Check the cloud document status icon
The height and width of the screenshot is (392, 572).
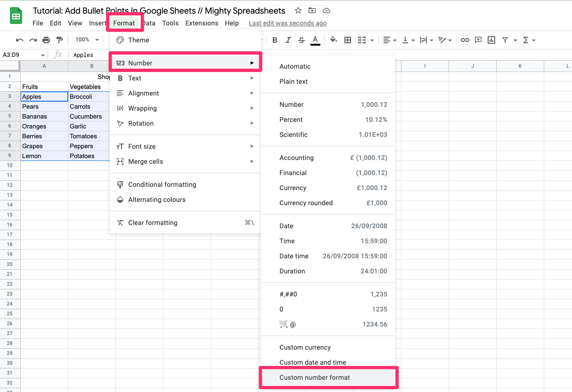[327, 10]
